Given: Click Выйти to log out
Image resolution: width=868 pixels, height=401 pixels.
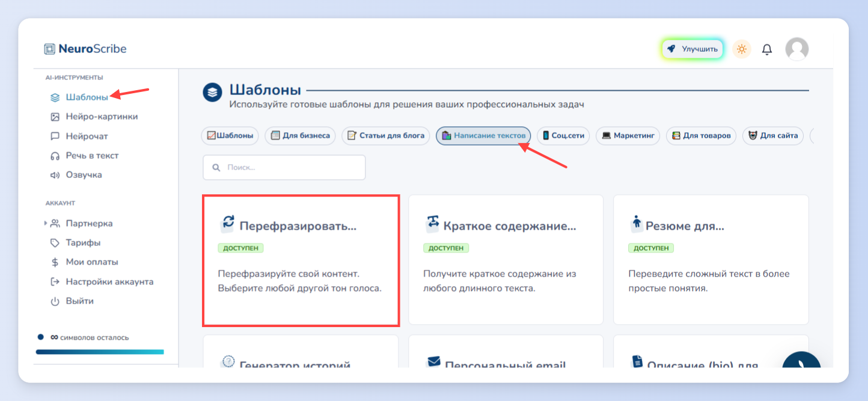Looking at the screenshot, I should point(79,301).
